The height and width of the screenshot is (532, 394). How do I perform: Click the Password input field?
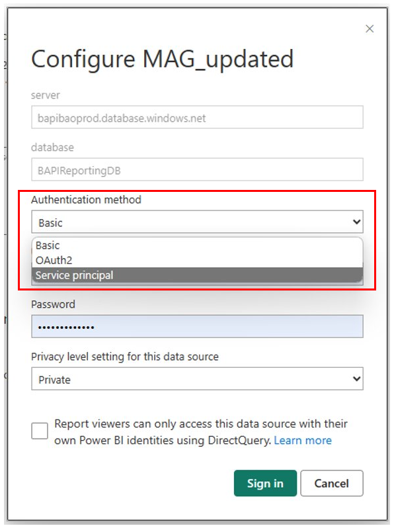197,326
